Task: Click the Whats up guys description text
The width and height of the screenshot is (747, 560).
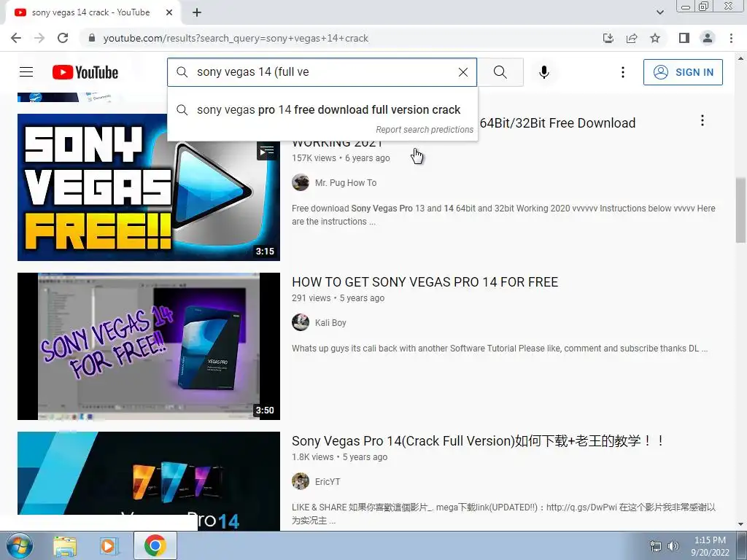Action: [x=500, y=348]
